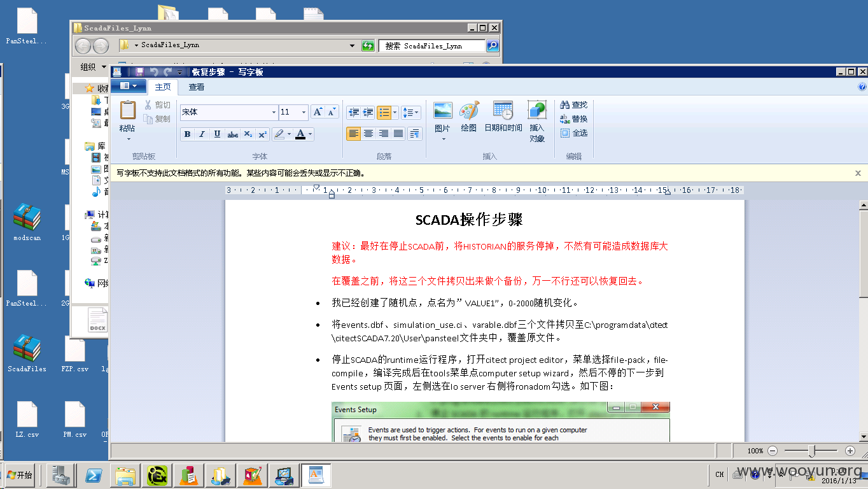
Task: Open the font size dropdown showing 11
Action: click(304, 112)
